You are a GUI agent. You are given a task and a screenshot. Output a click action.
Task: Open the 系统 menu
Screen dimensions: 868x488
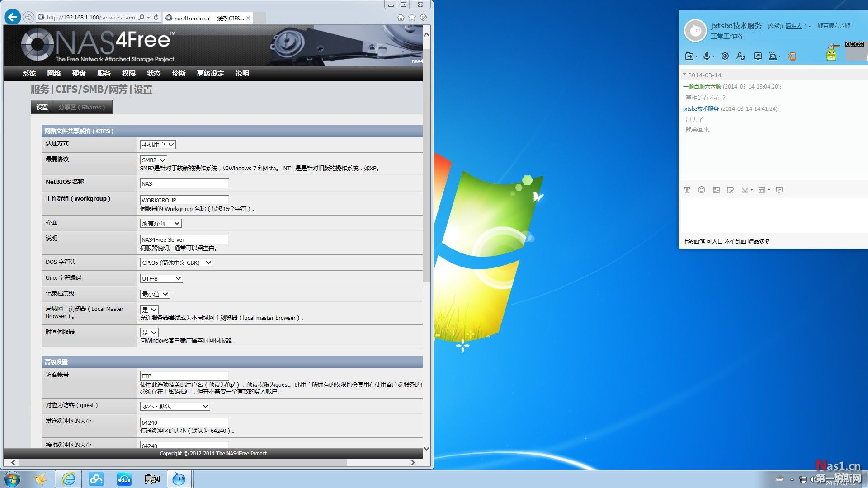point(29,73)
